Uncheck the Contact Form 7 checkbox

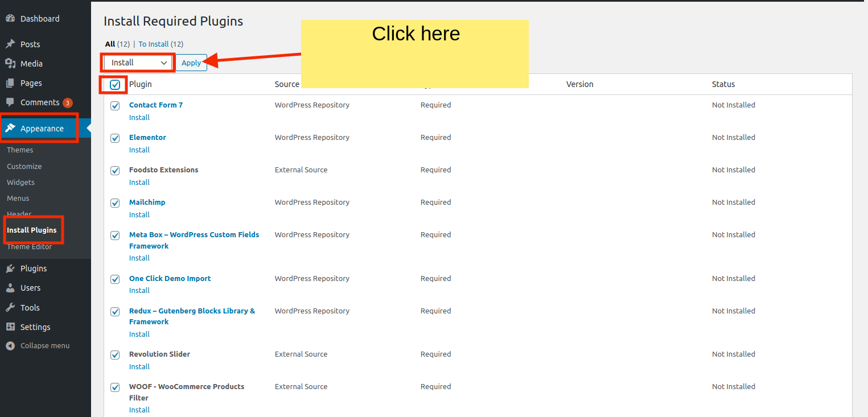115,106
